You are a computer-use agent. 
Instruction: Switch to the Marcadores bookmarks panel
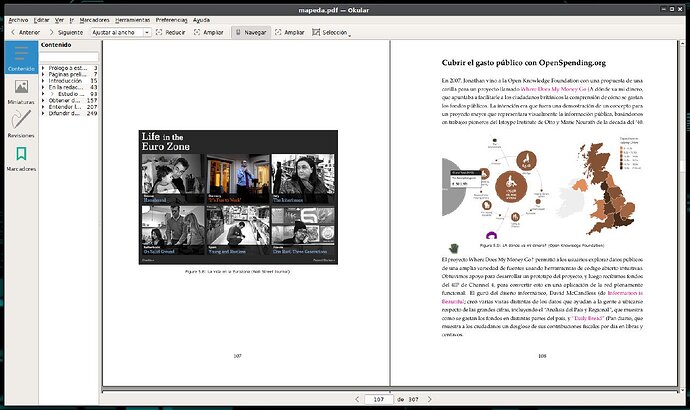point(20,158)
